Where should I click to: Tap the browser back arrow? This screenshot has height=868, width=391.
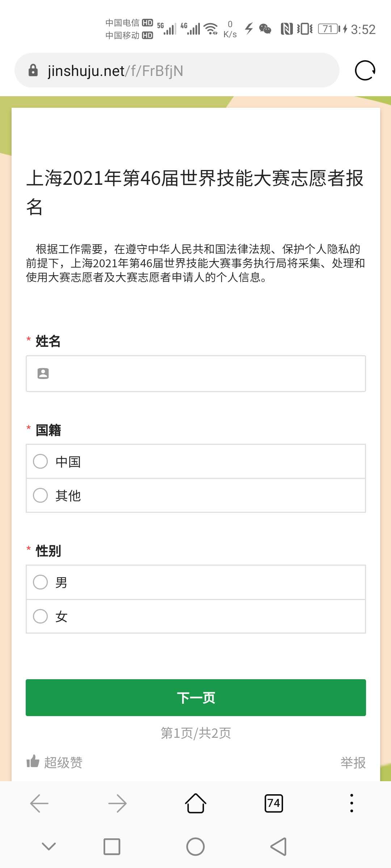pos(39,803)
